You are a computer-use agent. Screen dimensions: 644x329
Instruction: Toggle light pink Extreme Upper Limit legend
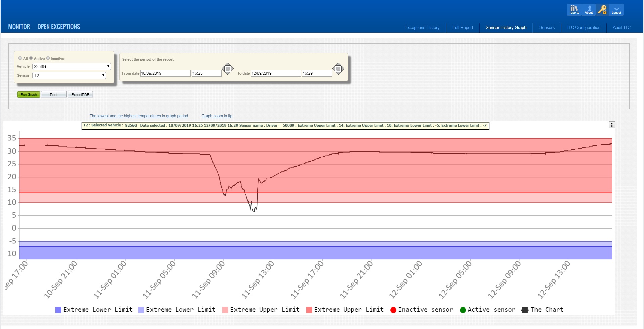coord(261,310)
